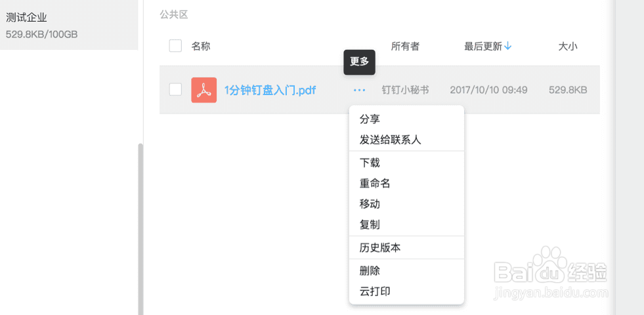Open the 1分钟钉盘入门.pdf file link

click(x=270, y=90)
